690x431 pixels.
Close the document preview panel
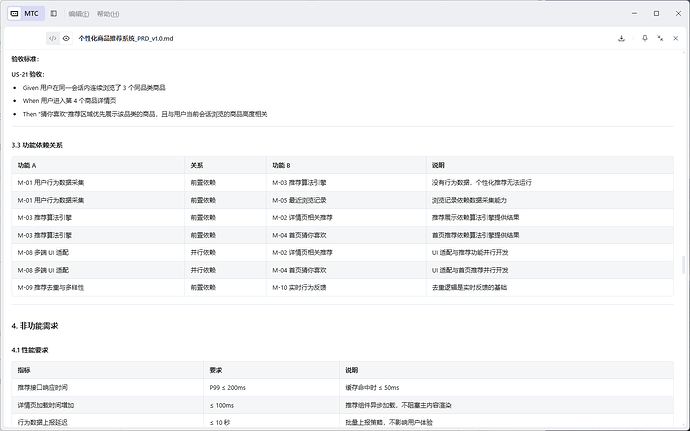click(675, 38)
